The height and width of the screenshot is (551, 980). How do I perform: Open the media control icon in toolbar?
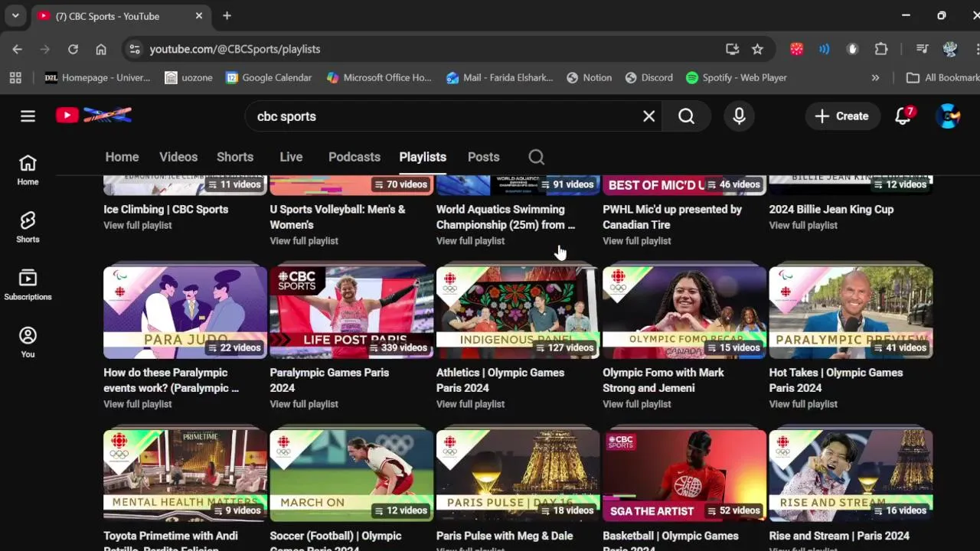click(x=922, y=49)
